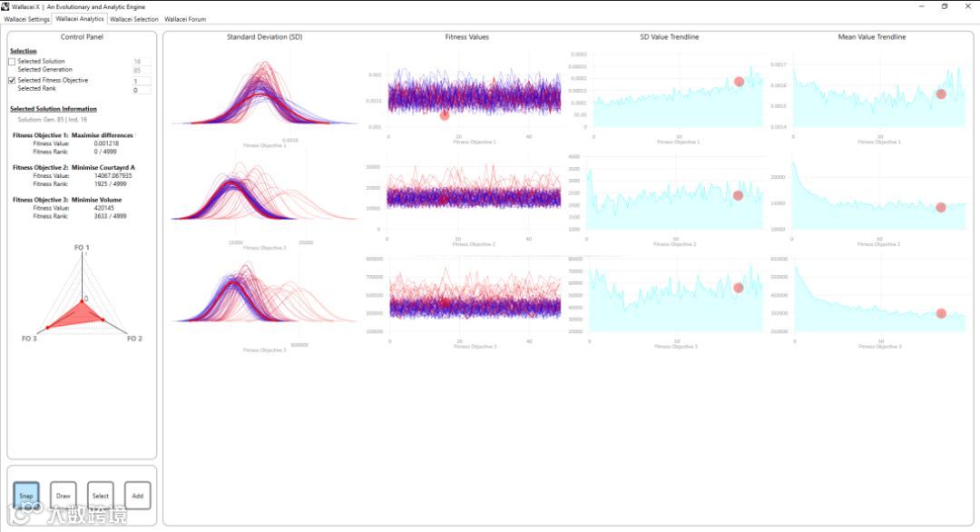The width and height of the screenshot is (980, 532).
Task: Select the SD Value Trendline chart for Objective 3
Action: coord(666,302)
